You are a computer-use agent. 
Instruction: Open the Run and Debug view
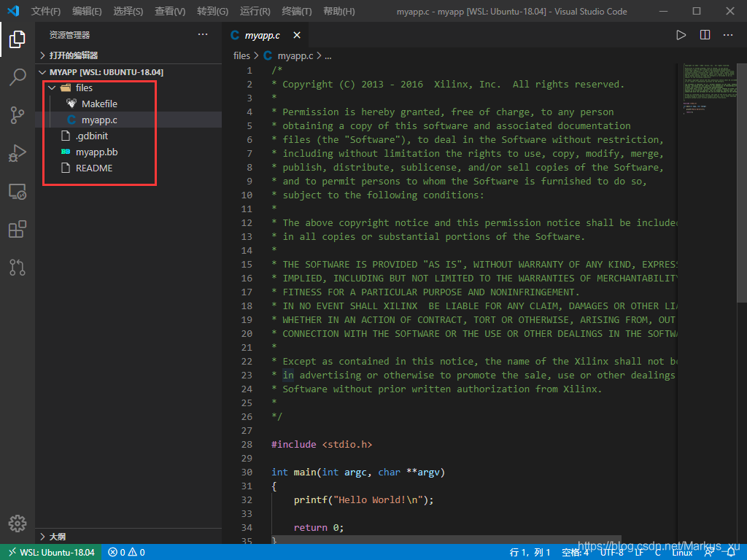tap(18, 153)
